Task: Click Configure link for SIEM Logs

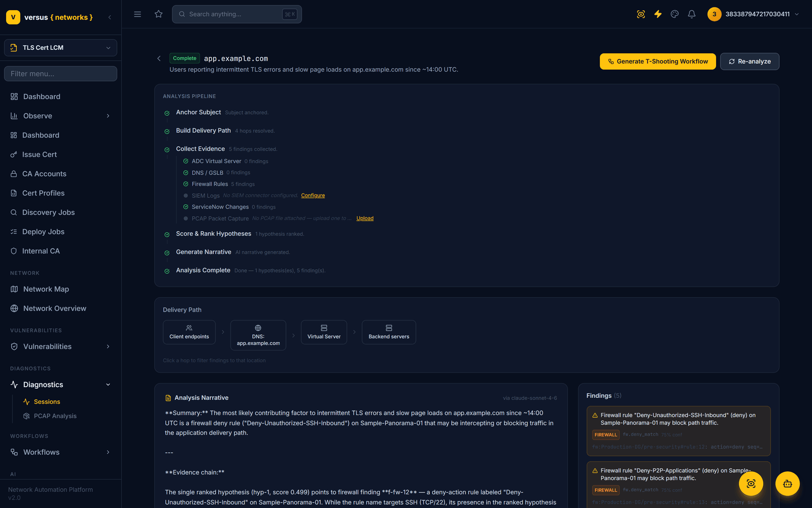Action: coord(313,196)
